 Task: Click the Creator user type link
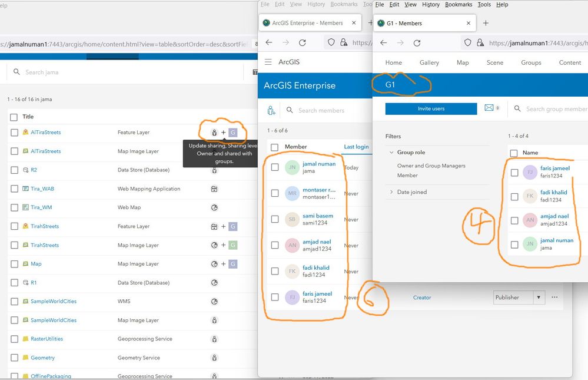[422, 298]
